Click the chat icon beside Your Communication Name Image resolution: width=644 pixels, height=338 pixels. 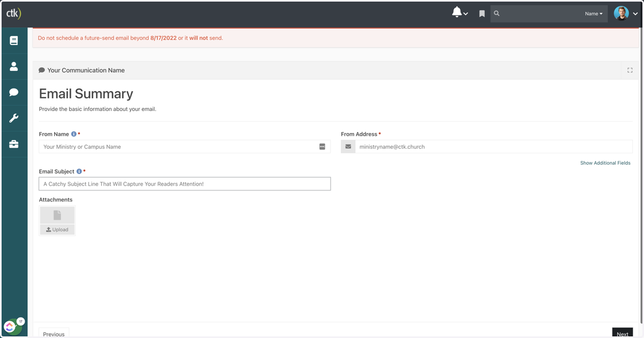(x=42, y=70)
